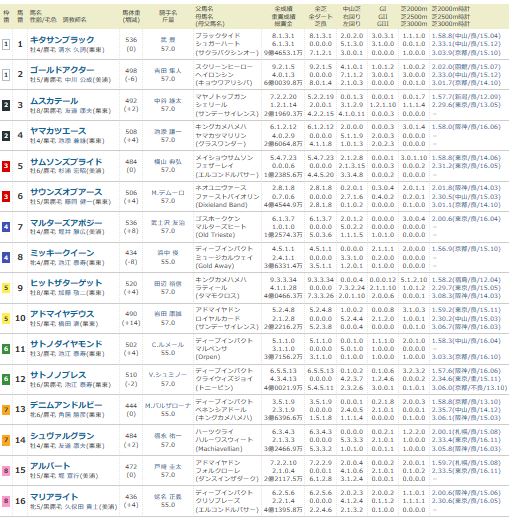This screenshot has width=513, height=521.
Task: Open サウンズオブアース horse profile
Action: click(x=66, y=192)
